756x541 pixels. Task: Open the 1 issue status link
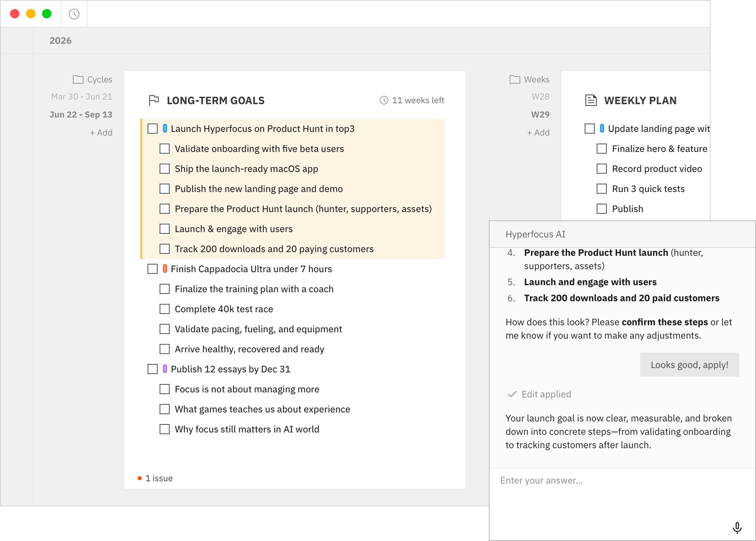point(159,479)
